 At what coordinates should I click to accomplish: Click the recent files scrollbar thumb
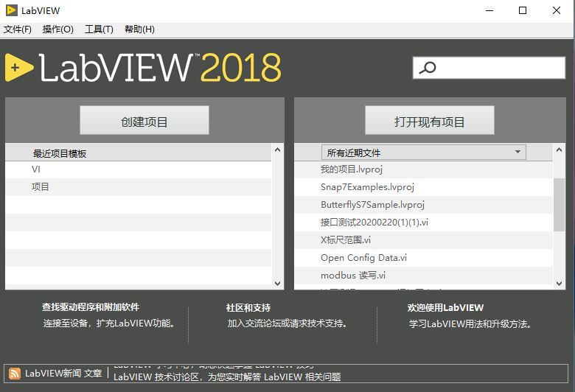(559, 205)
